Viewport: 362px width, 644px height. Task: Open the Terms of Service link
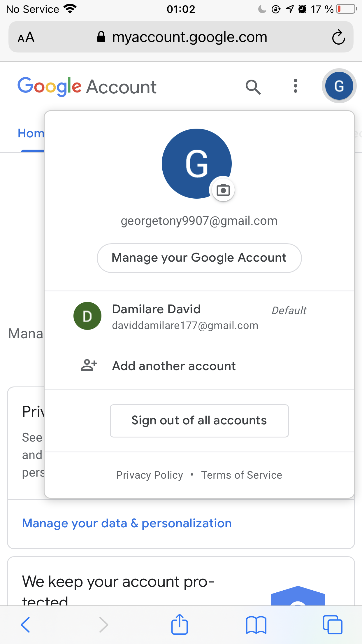coord(242,475)
